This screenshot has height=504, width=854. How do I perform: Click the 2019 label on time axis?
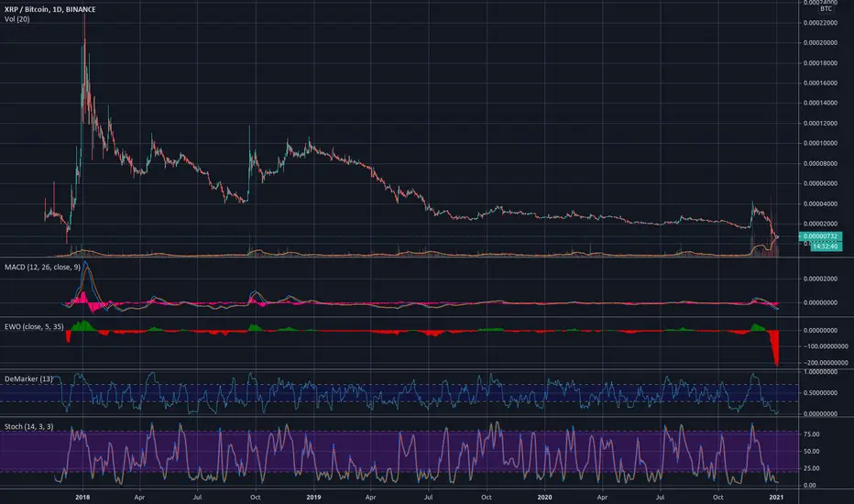[x=313, y=497]
